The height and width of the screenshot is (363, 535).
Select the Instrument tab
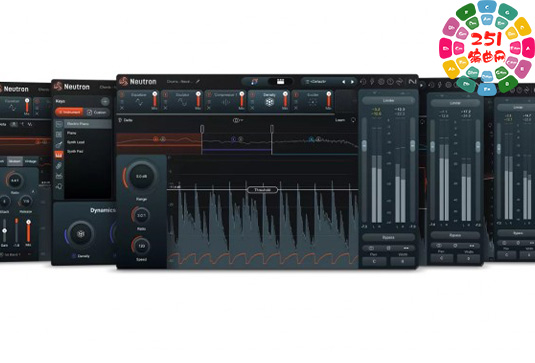[x=69, y=112]
